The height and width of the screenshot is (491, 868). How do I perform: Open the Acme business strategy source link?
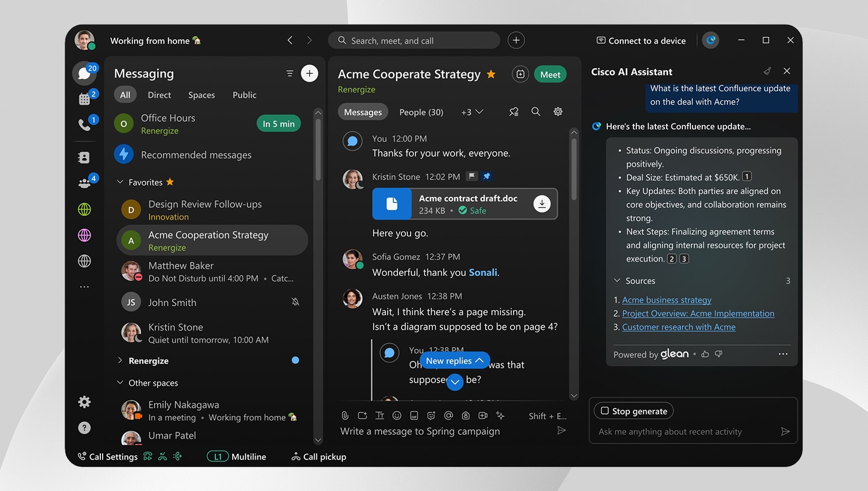point(667,300)
